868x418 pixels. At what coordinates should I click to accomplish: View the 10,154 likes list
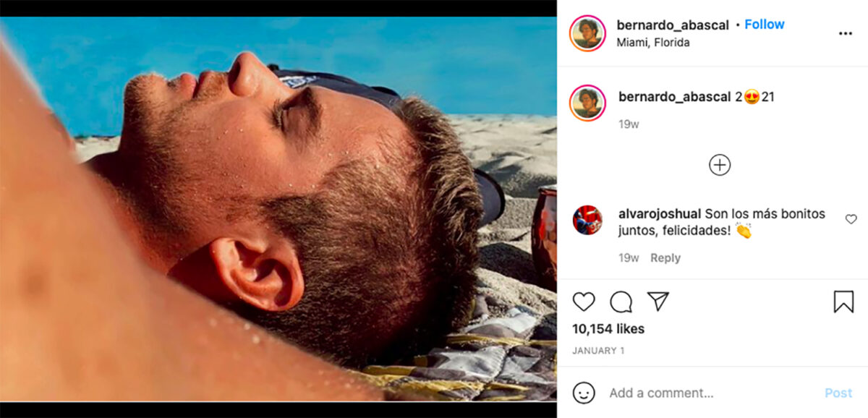(608, 329)
